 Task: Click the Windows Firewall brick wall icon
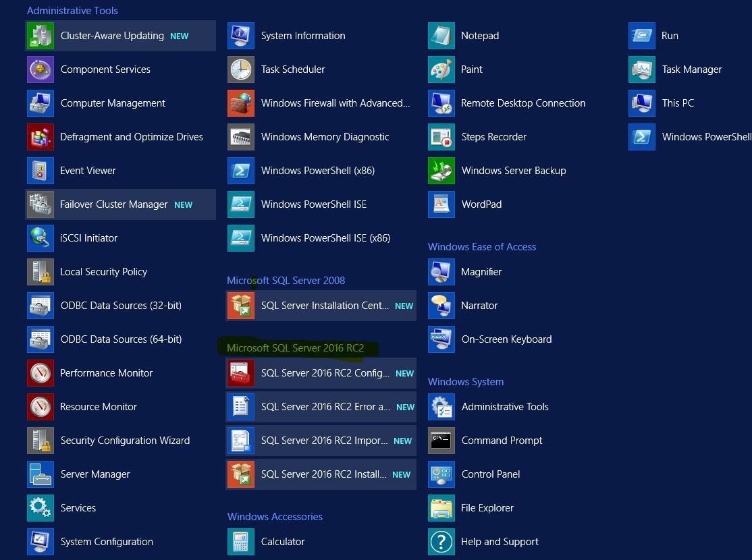tap(241, 103)
